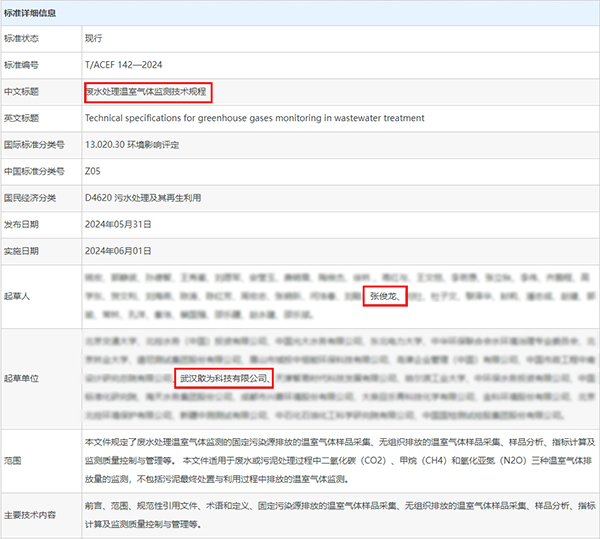Click the release date 2024年05月31日
Viewport: 600px width, 539px height.
(x=118, y=224)
